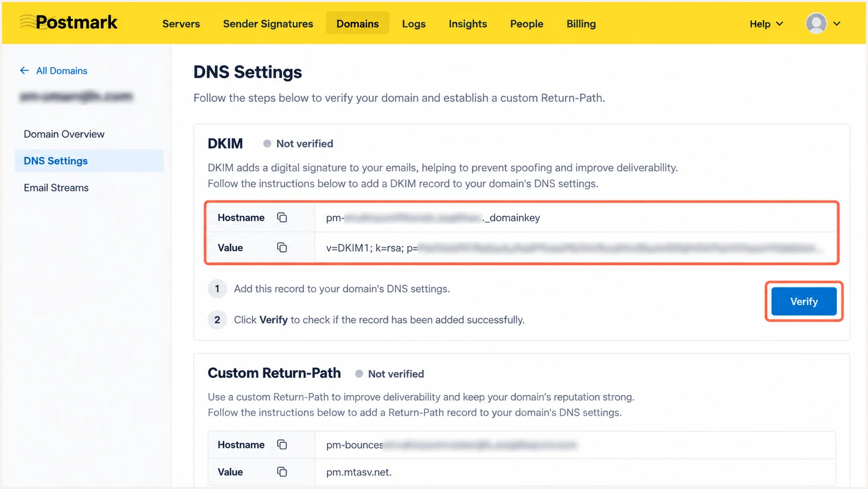868x489 pixels.
Task: Navigate to People
Action: click(x=526, y=24)
